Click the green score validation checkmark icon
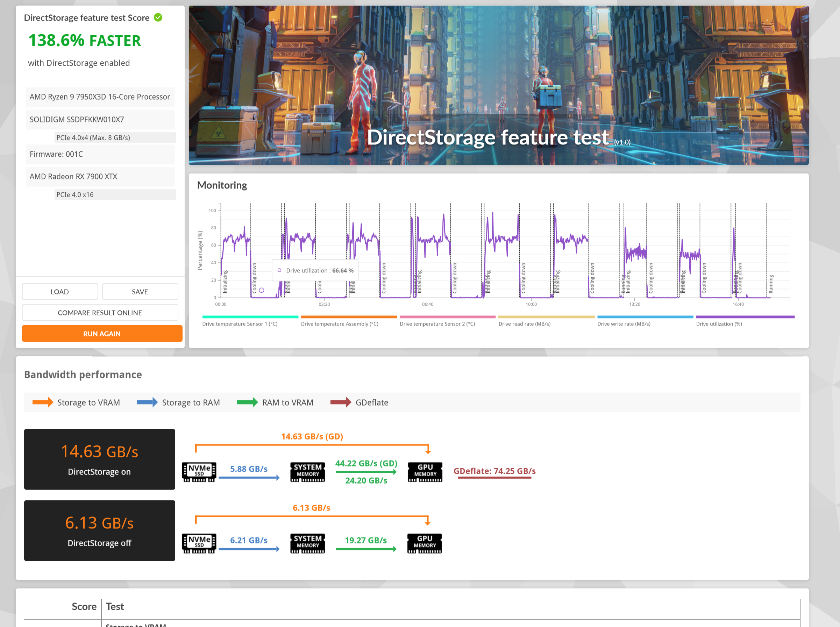 pyautogui.click(x=158, y=17)
